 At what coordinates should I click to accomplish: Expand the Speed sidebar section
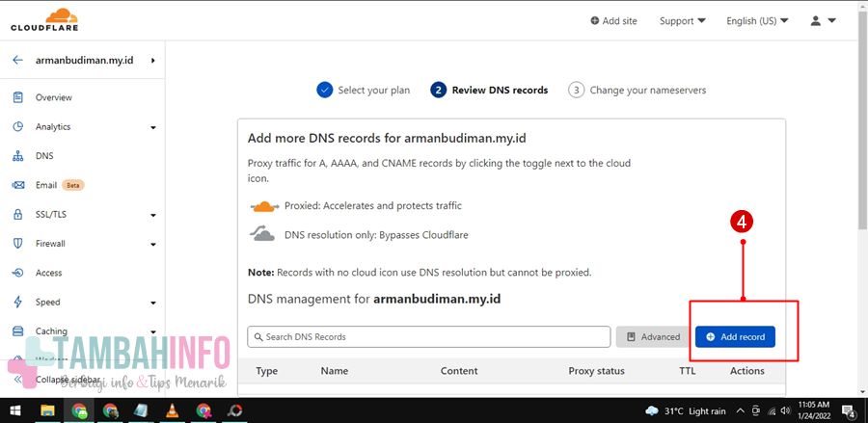[84, 303]
